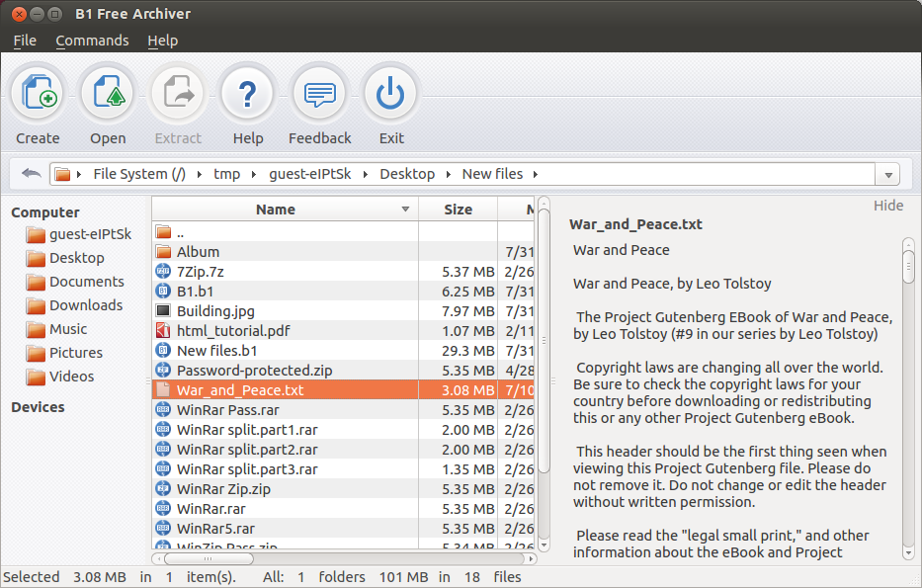Open the Desktop folder in sidebar

[65, 258]
